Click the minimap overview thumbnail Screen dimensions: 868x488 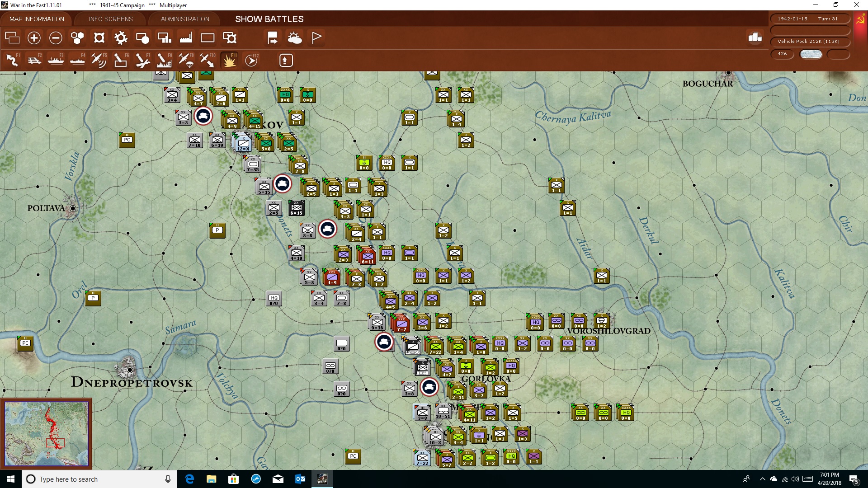click(47, 434)
